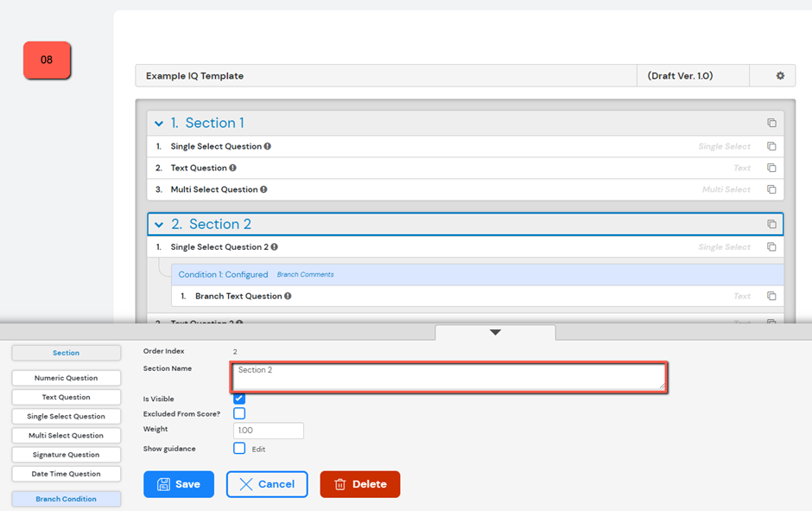Click the copy icon for Section 2
The height and width of the screenshot is (511, 812).
point(771,225)
